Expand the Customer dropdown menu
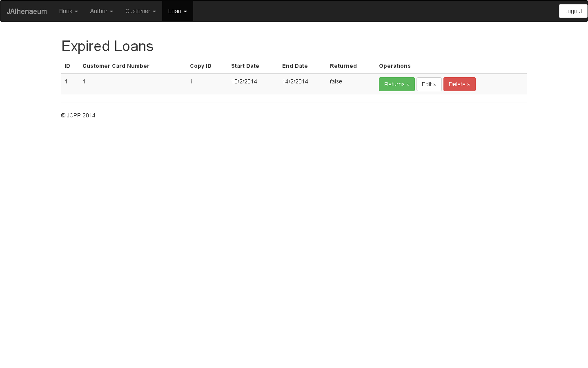The image size is (588, 368). [140, 11]
